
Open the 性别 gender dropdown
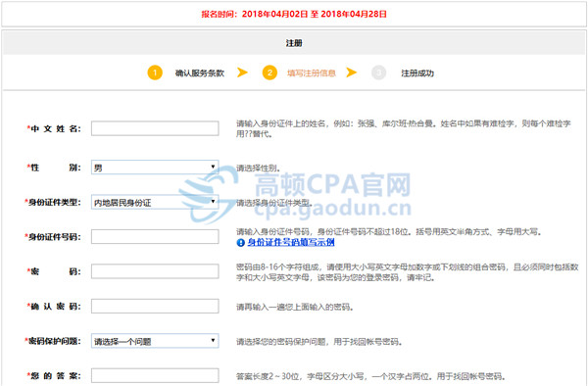pyautogui.click(x=155, y=168)
